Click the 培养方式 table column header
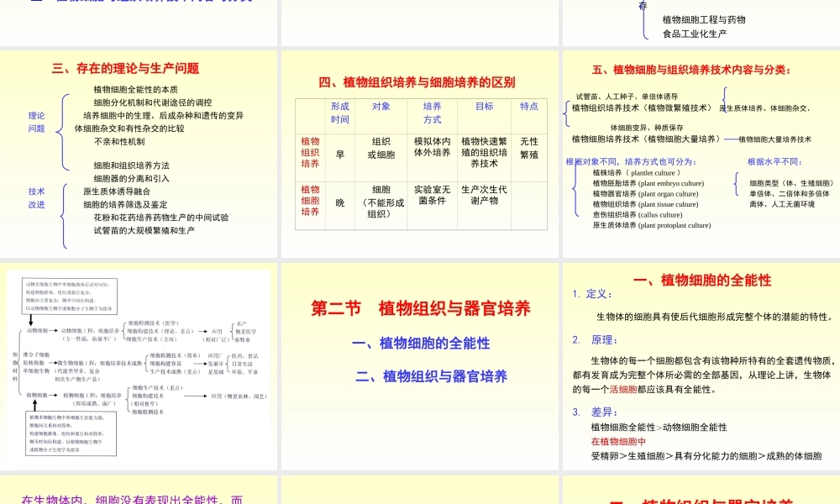 (x=433, y=114)
